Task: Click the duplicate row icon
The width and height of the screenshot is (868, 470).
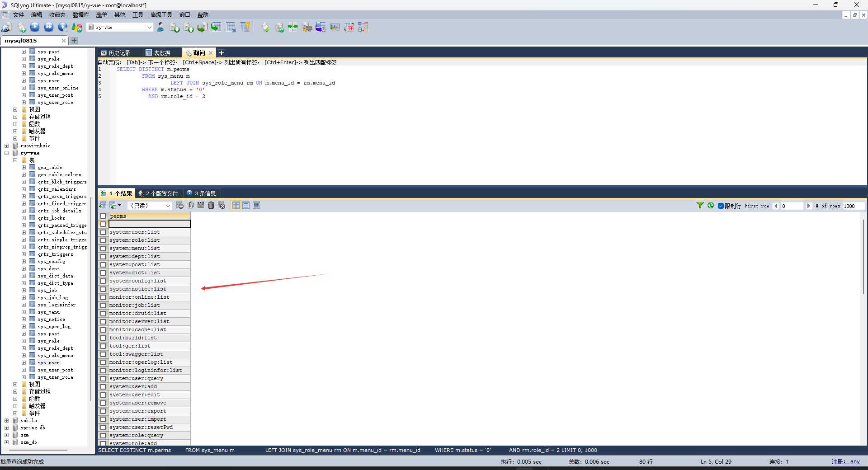Action: (x=190, y=206)
